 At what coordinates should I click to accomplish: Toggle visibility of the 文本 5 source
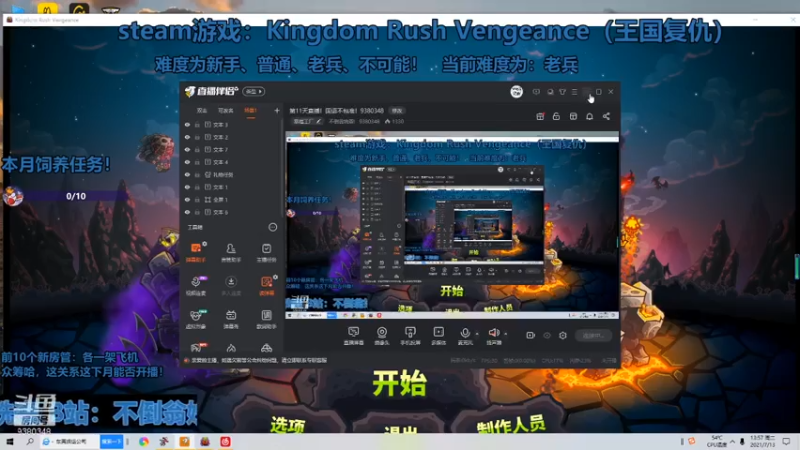point(187,212)
